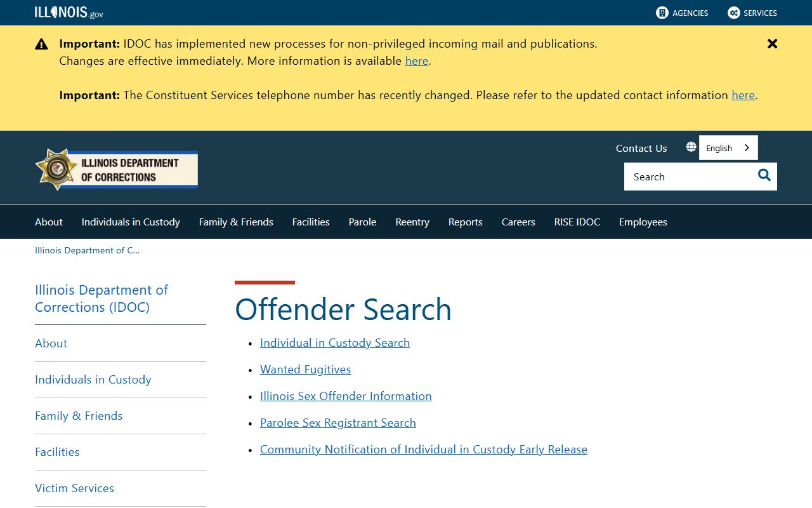Screen dimensions: 812x508
Task: Select Individuals in Custody in sidebar
Action: [x=93, y=379]
